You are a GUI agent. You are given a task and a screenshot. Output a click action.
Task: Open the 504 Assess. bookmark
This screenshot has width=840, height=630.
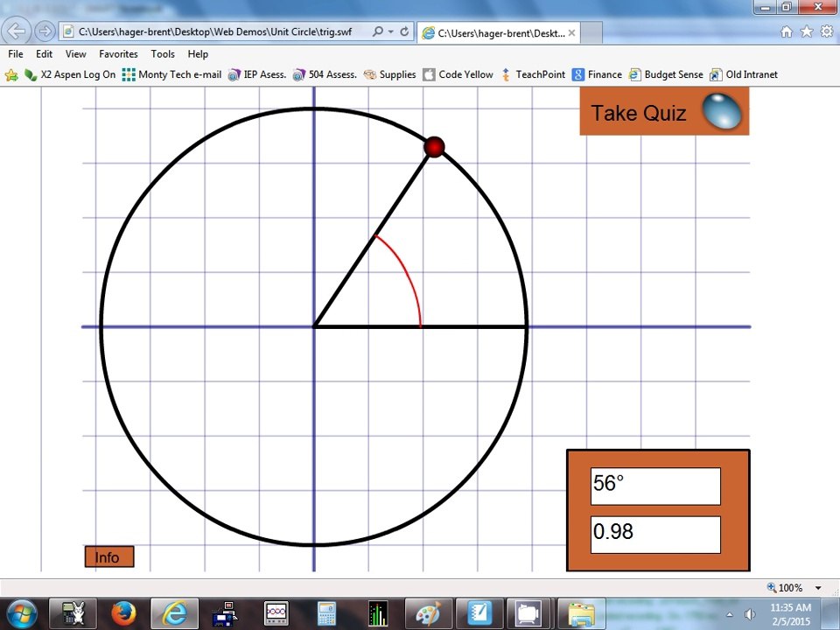(x=325, y=75)
